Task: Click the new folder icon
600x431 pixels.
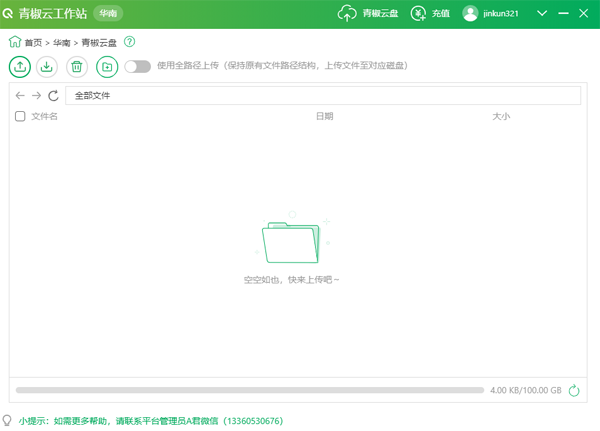Action: point(107,67)
